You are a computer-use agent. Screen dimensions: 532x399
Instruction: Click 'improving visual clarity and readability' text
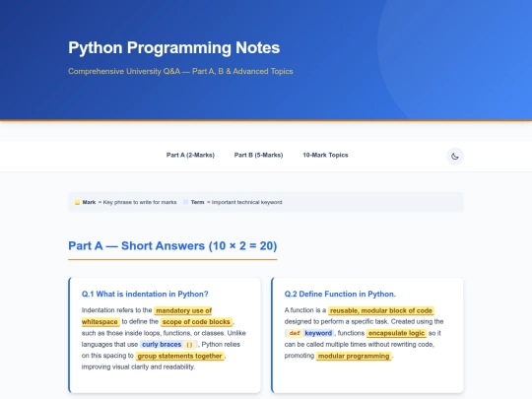(138, 366)
